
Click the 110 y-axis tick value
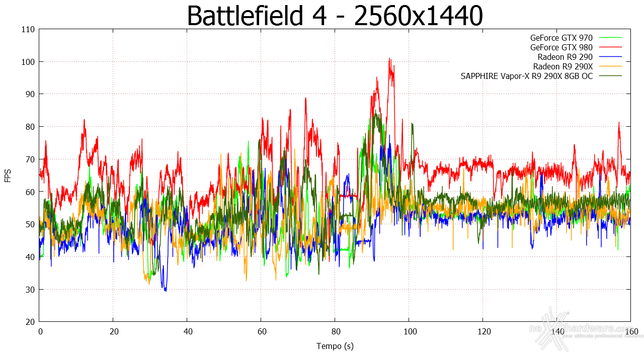coord(28,29)
